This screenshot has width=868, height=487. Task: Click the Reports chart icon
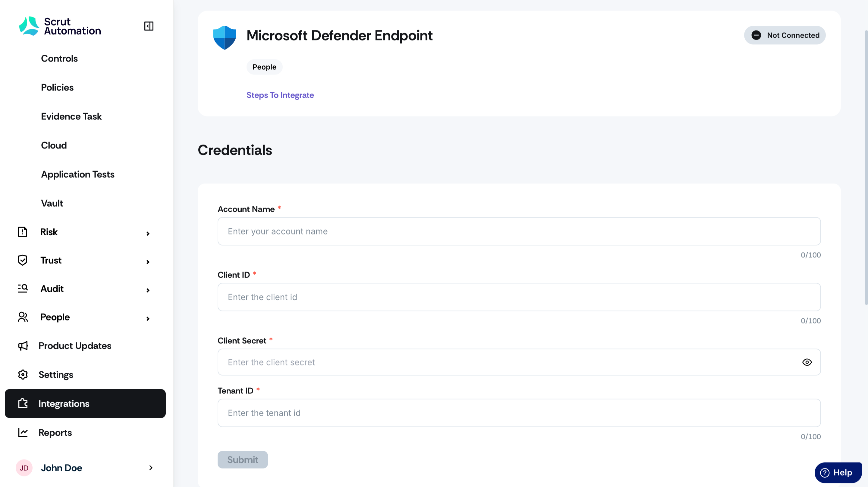tap(23, 432)
